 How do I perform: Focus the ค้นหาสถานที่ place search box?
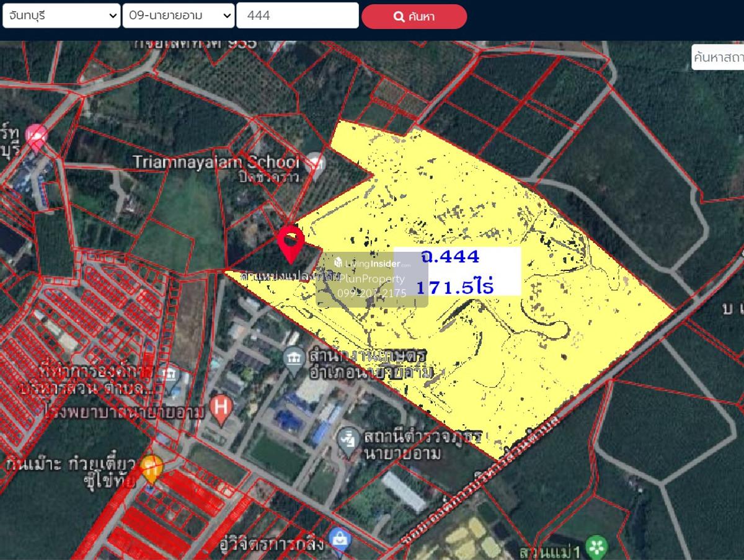click(x=717, y=58)
